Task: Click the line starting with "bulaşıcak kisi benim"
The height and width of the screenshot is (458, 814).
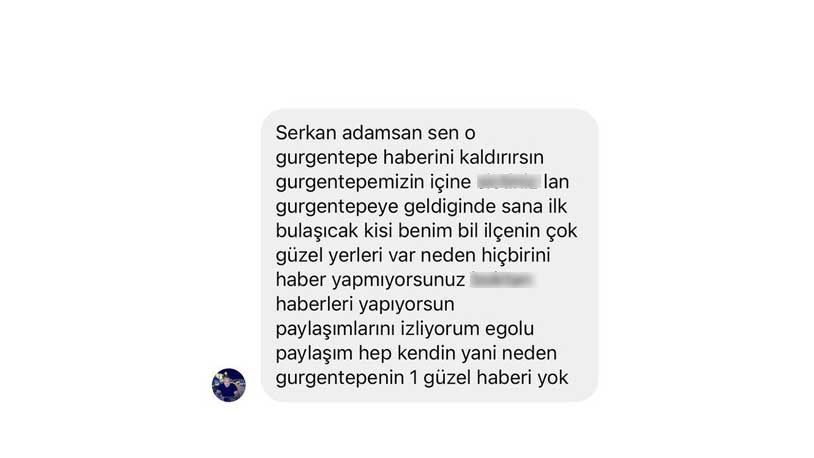Action: (x=426, y=231)
